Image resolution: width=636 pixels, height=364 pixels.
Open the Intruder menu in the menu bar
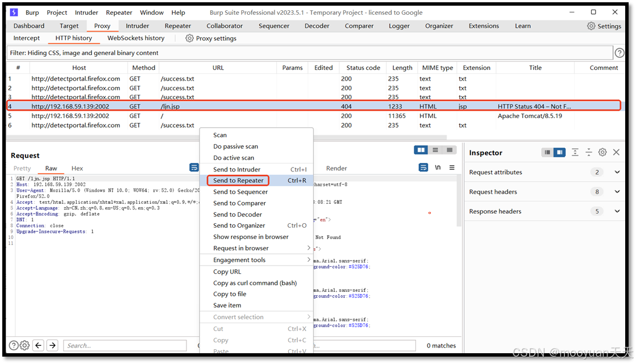pyautogui.click(x=86, y=12)
